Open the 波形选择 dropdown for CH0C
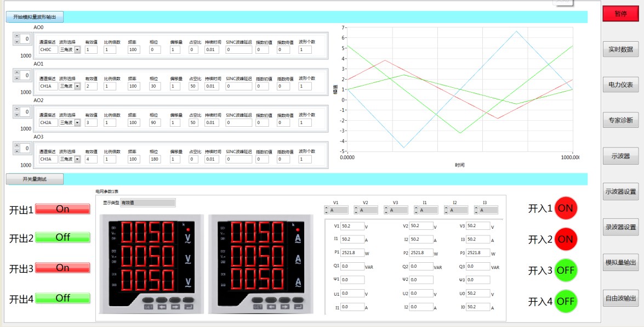The height and width of the screenshot is (327, 644). (77, 50)
